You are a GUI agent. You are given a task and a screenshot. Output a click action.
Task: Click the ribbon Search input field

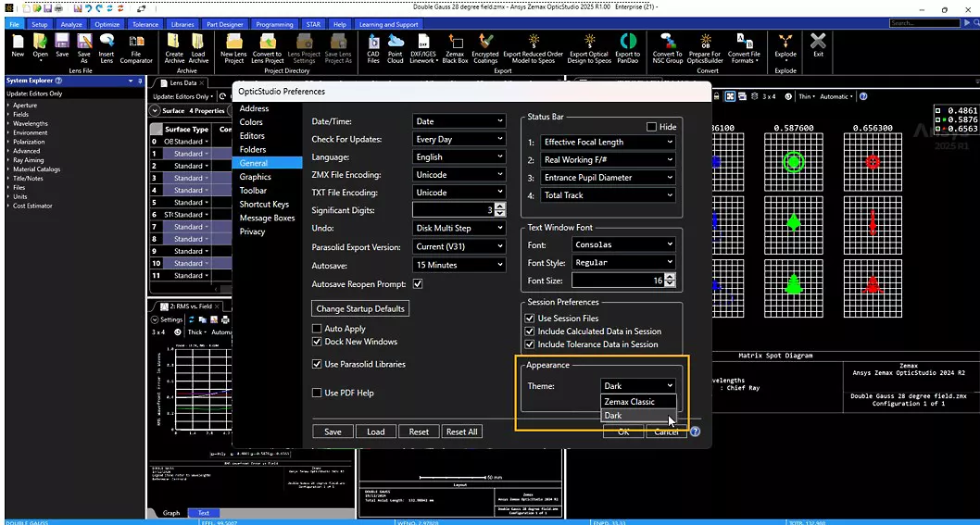pyautogui.click(x=923, y=23)
